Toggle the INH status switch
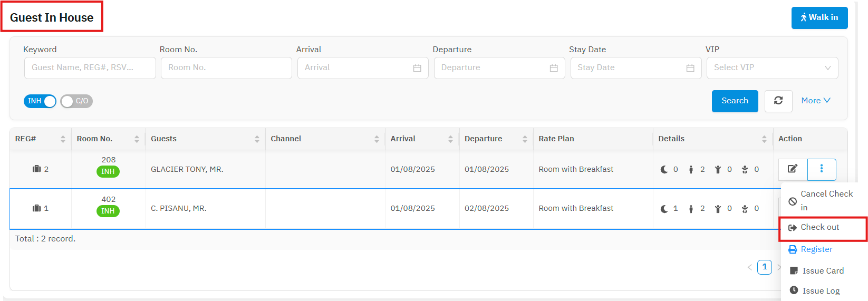 coord(40,101)
